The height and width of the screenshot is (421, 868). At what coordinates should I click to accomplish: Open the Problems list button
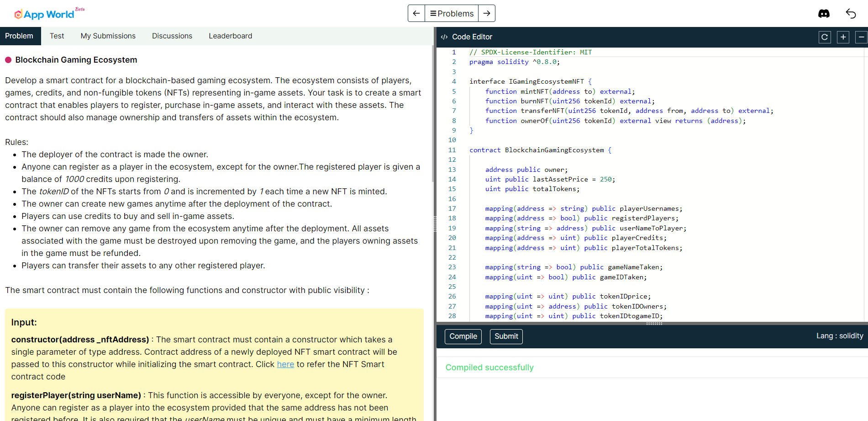(452, 13)
